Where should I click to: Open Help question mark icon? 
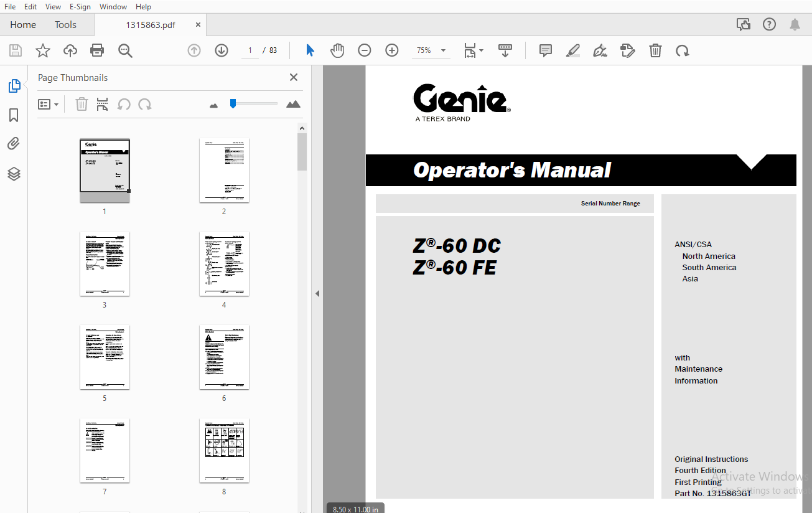tap(770, 24)
